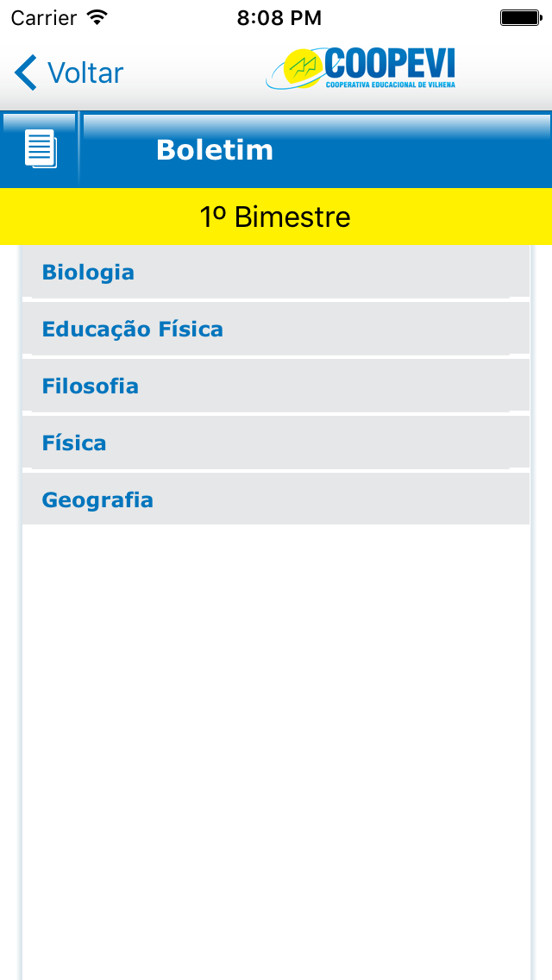Open the Filosofia grades row

point(276,386)
